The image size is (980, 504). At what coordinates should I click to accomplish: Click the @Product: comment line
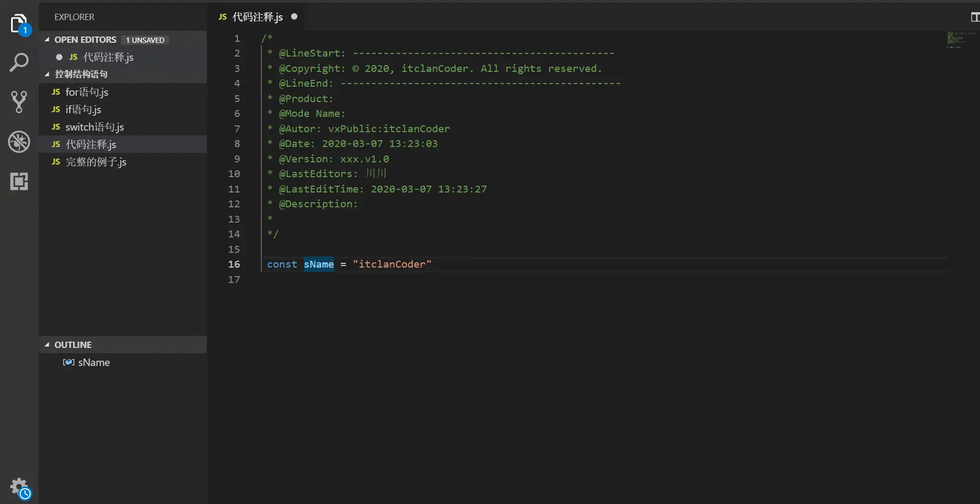[x=300, y=99]
